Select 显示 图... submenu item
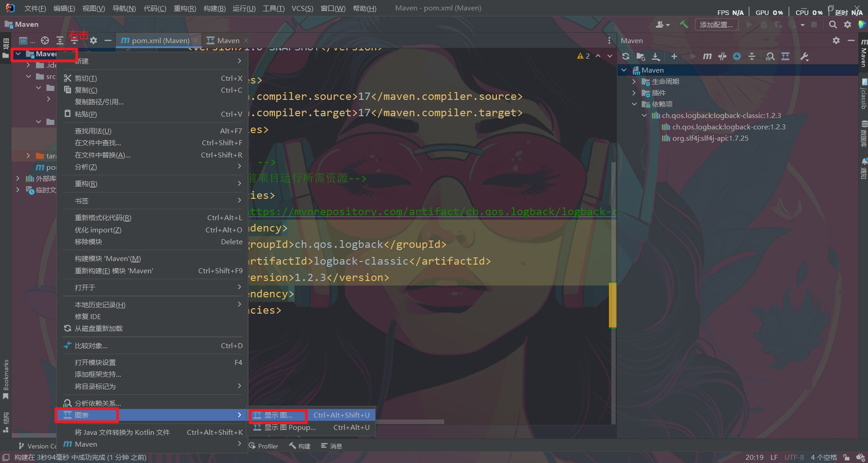Viewport: 868px width, 463px height. 311,415
